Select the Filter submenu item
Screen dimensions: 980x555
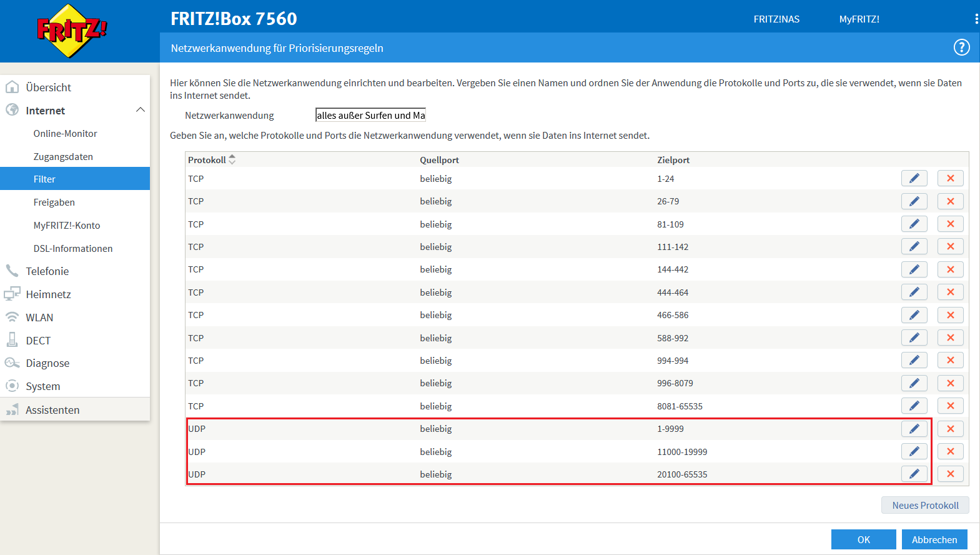[75, 179]
